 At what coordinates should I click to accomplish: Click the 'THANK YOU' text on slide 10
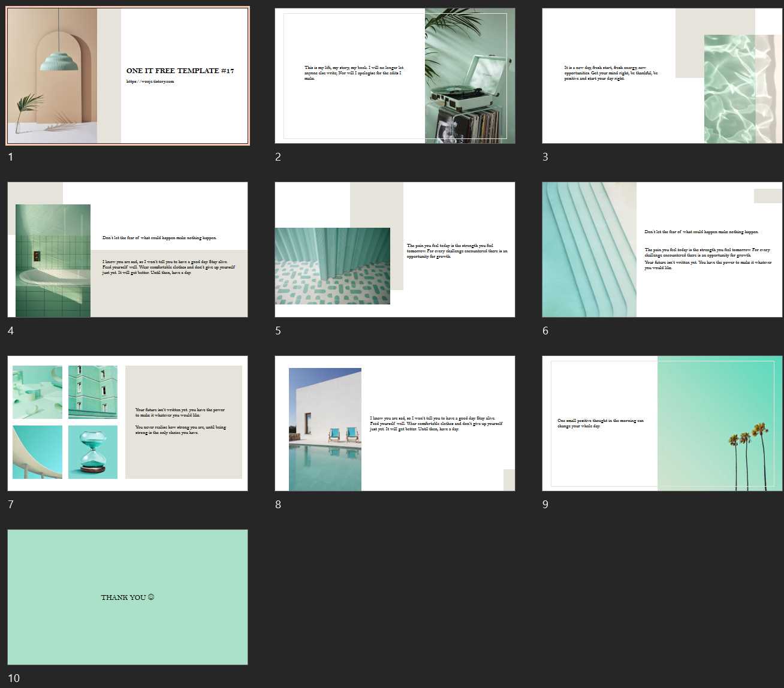pyautogui.click(x=128, y=598)
